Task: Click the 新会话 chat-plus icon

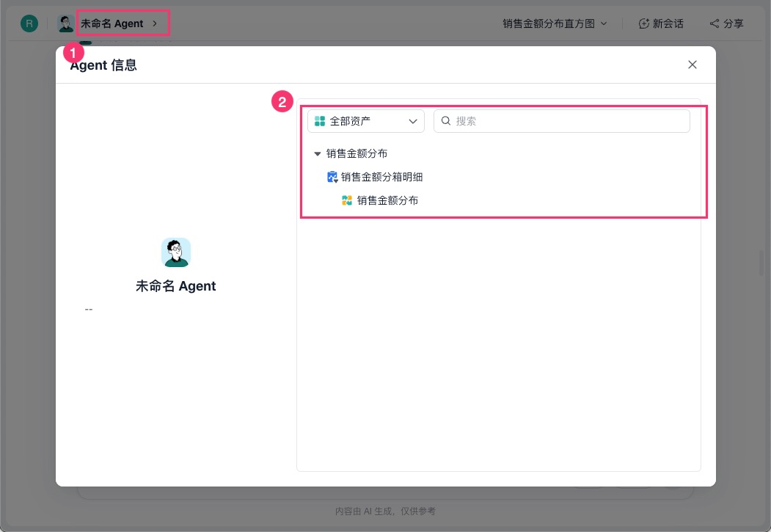Action: click(x=643, y=23)
